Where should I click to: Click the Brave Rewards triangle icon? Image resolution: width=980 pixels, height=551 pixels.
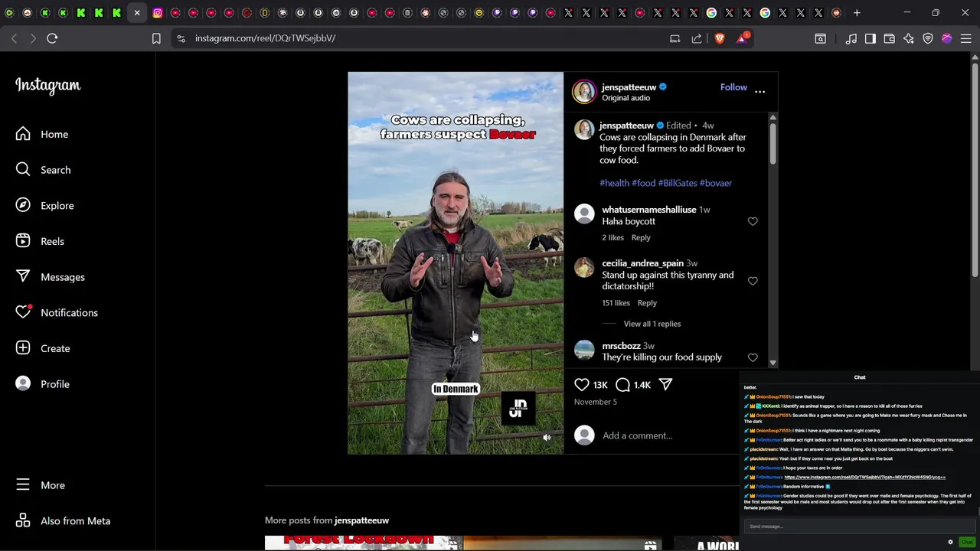click(x=742, y=38)
